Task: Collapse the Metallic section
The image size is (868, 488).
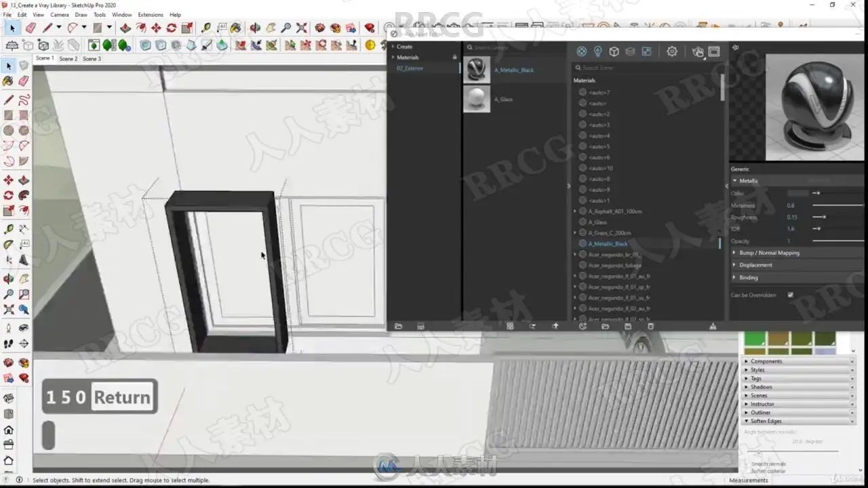Action: (x=734, y=181)
